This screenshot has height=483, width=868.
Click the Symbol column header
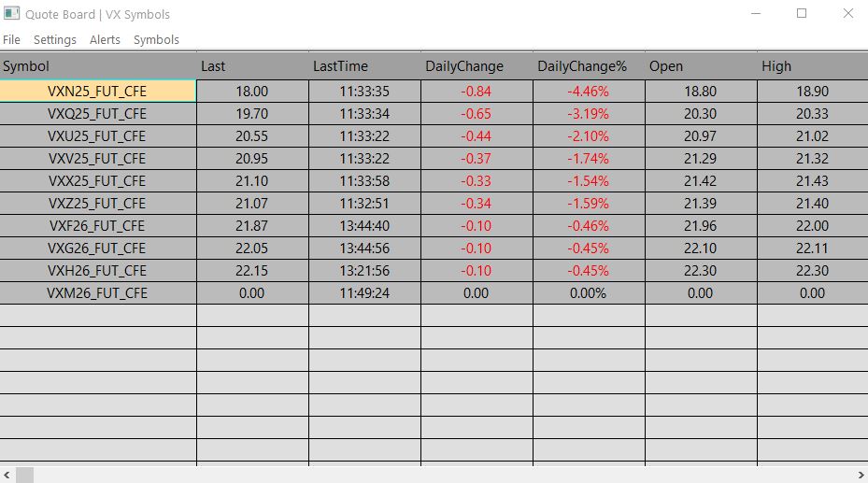click(26, 66)
